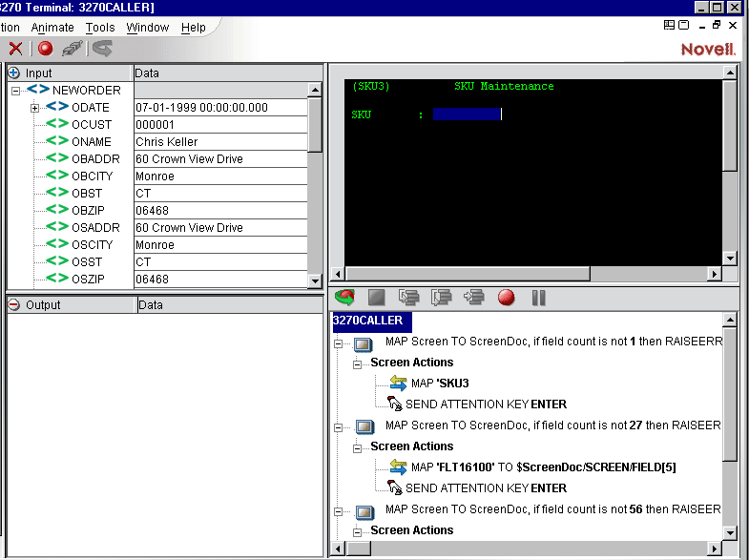Click the OCUST value 000001
The image size is (749, 560).
pyautogui.click(x=220, y=125)
